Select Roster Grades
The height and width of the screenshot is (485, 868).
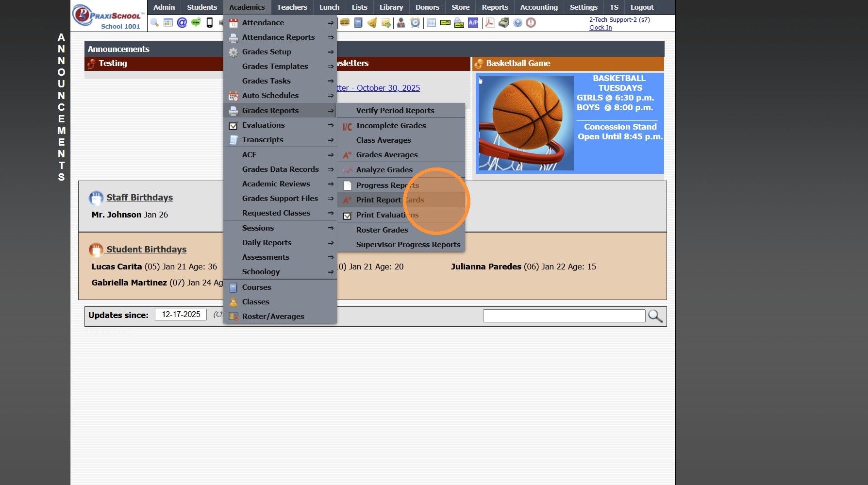tap(401, 230)
